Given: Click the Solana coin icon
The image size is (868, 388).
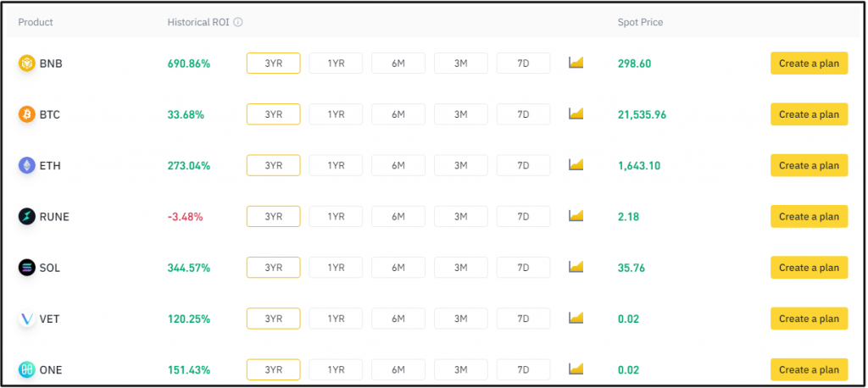Looking at the screenshot, I should (27, 268).
